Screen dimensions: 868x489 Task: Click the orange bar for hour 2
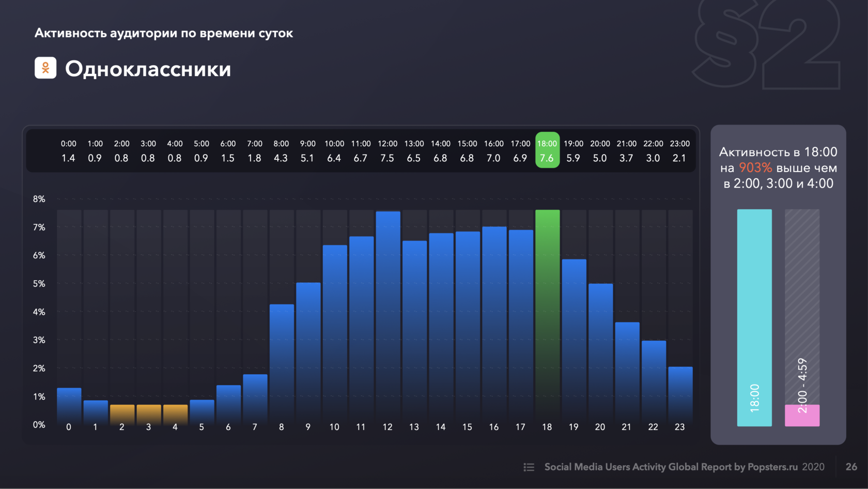[x=122, y=415]
